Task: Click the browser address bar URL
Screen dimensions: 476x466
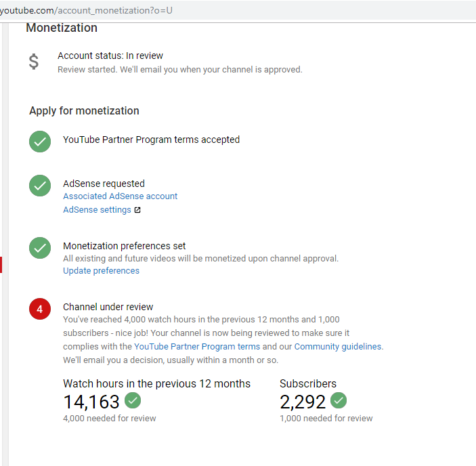Action: click(x=86, y=10)
